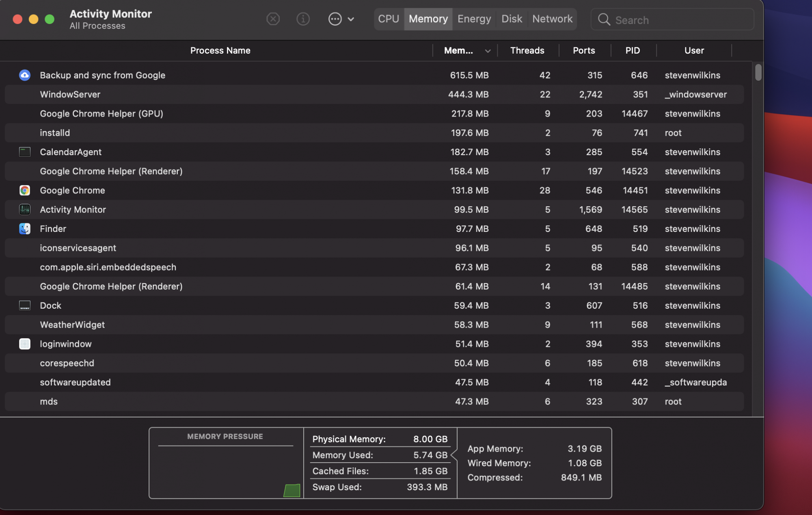Click the Compressed 849.1 MB entry
This screenshot has height=515, width=812.
click(x=534, y=478)
